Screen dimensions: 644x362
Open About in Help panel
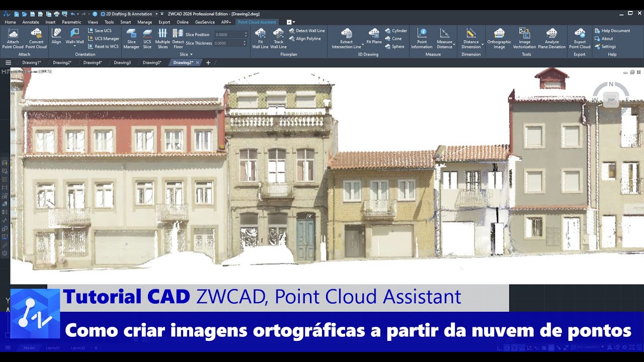pyautogui.click(x=604, y=38)
